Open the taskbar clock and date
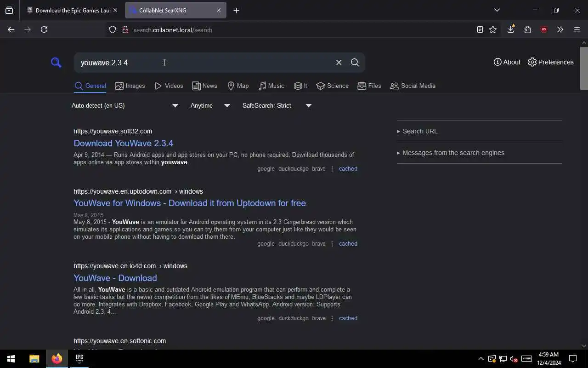 548,359
